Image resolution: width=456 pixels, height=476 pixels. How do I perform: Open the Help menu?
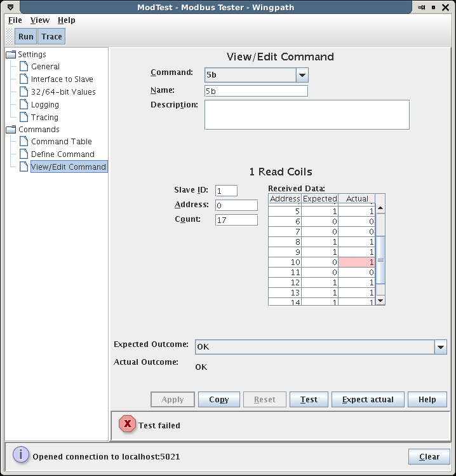pos(67,20)
